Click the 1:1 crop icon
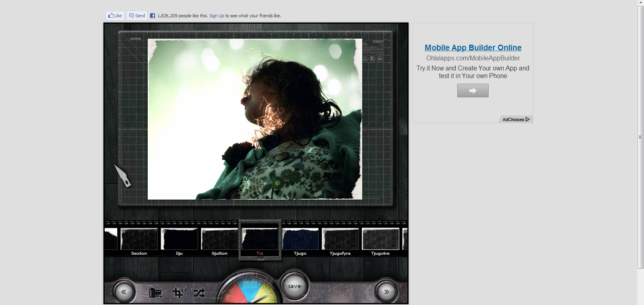 pyautogui.click(x=179, y=293)
